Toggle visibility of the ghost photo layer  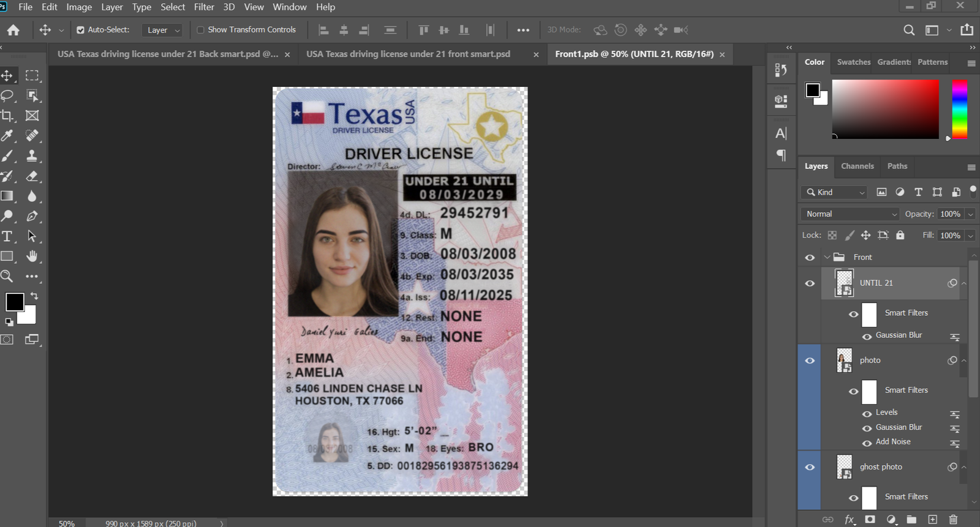coord(810,467)
